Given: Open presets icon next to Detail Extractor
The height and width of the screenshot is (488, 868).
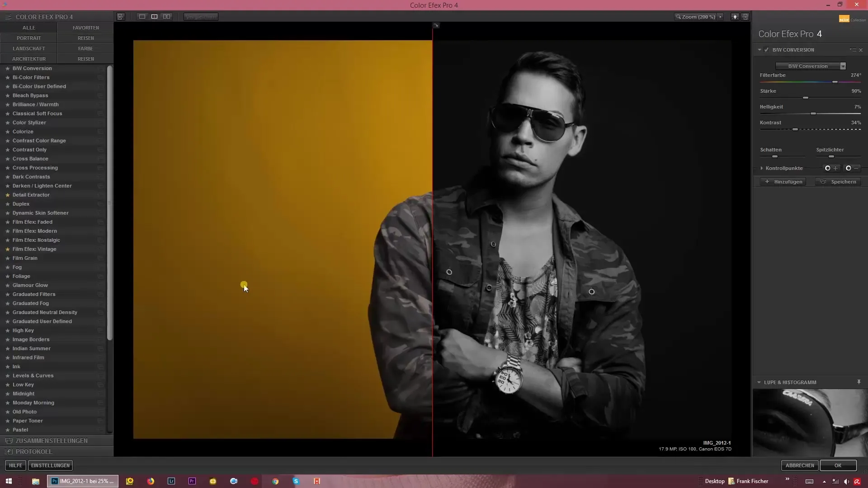Looking at the screenshot, I should point(100,195).
